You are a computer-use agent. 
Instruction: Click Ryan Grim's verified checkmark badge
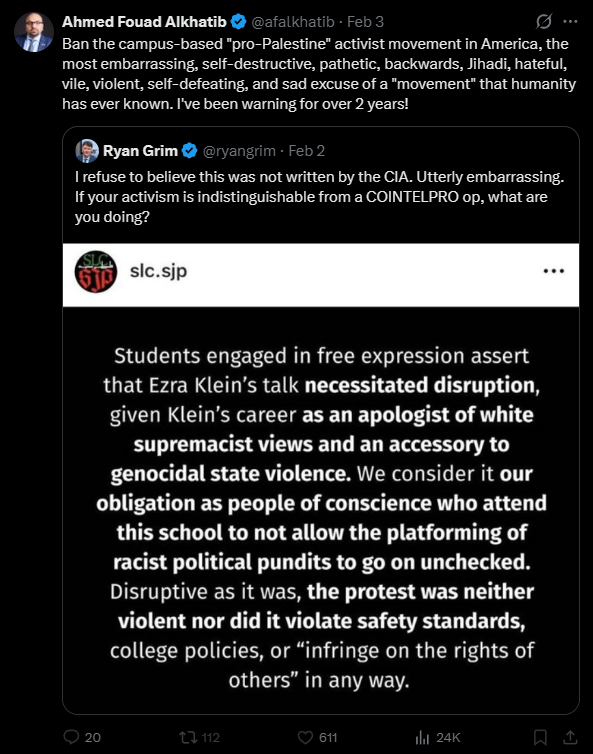coord(190,151)
